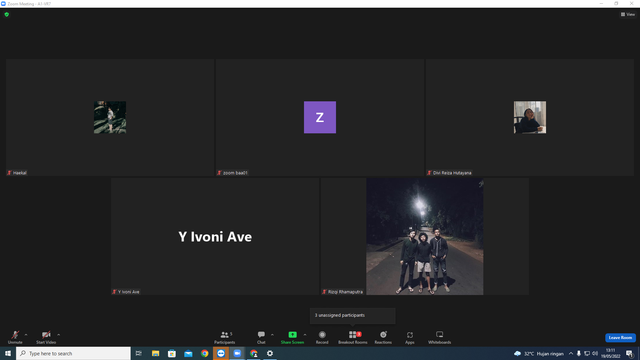Unmute the microphone in Zoom toolbar
The width and height of the screenshot is (640, 360).
point(15,337)
